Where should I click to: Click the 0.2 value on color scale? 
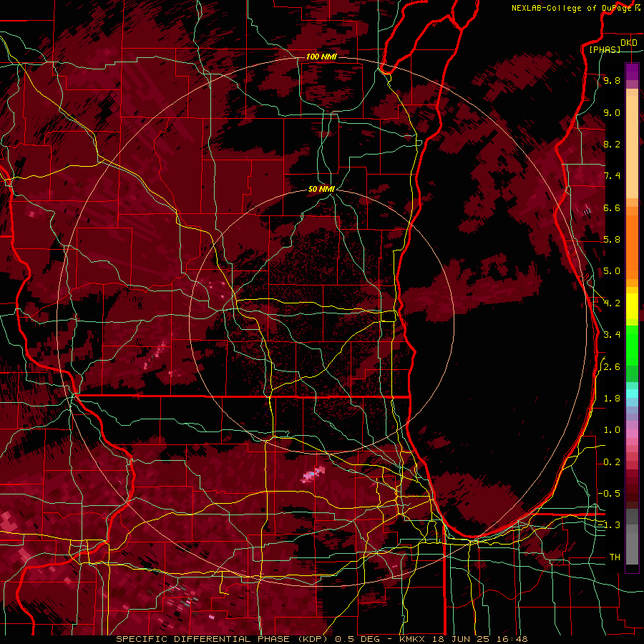(612, 462)
